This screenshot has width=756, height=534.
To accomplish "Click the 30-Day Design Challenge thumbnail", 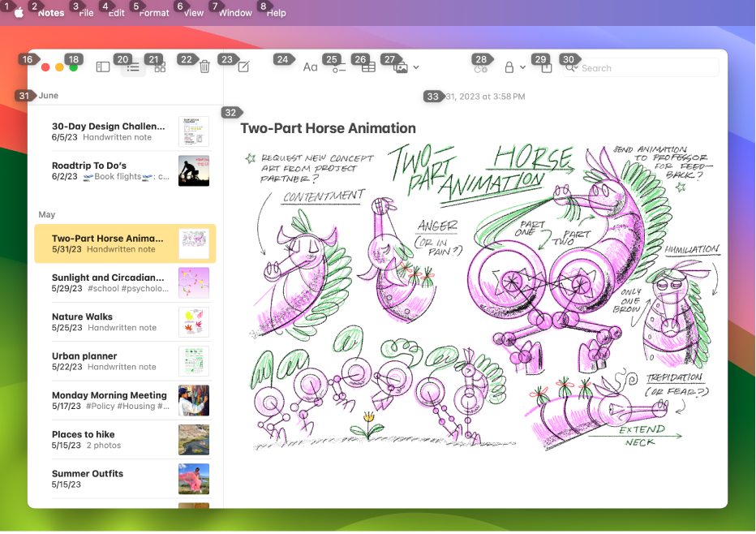I will pos(194,131).
